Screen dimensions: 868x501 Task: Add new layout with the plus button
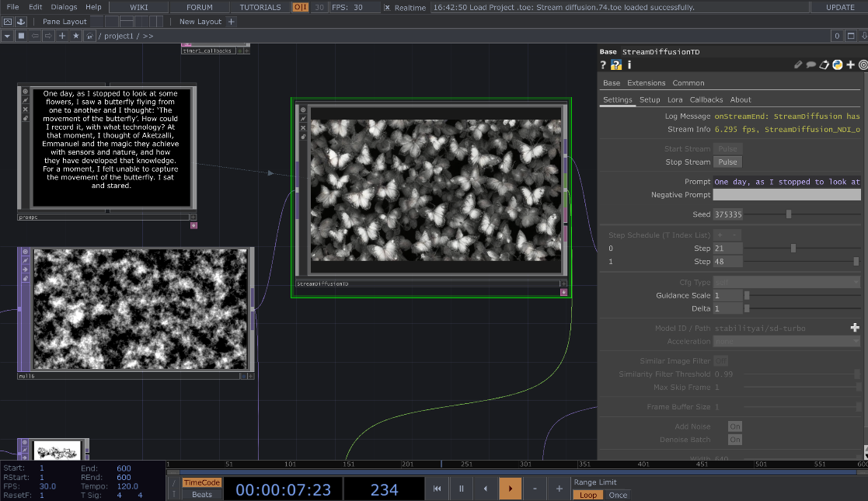[x=232, y=22]
